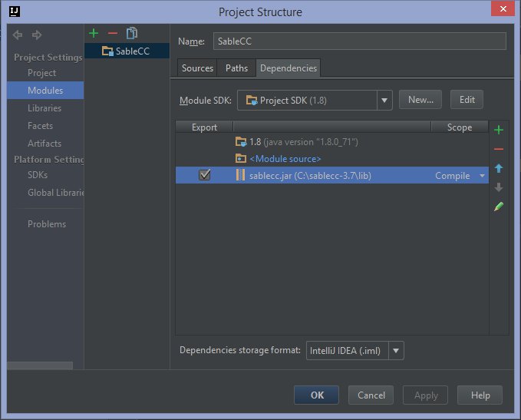Move dependency down with gray arrow
The height and width of the screenshot is (420, 521).
(499, 187)
